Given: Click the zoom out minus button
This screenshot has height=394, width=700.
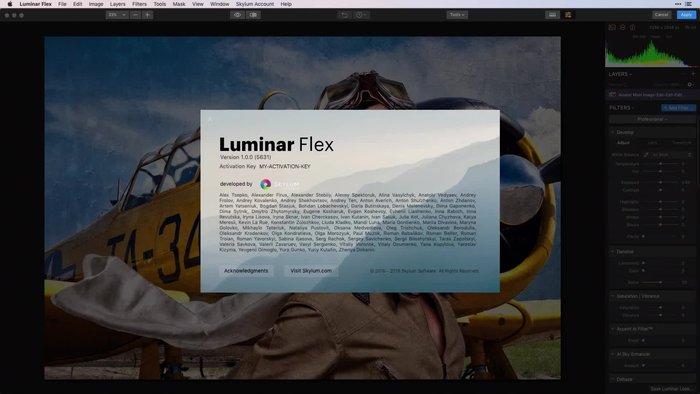Looking at the screenshot, I should pos(135,15).
